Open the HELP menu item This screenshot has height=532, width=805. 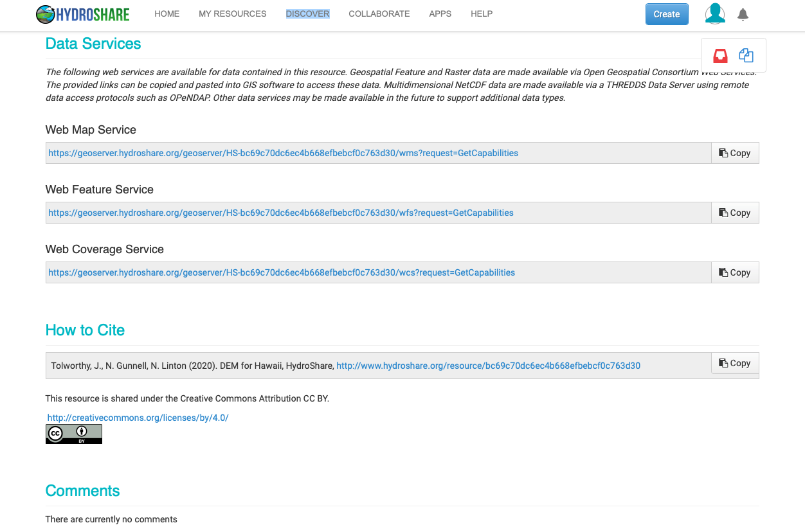[x=482, y=13]
